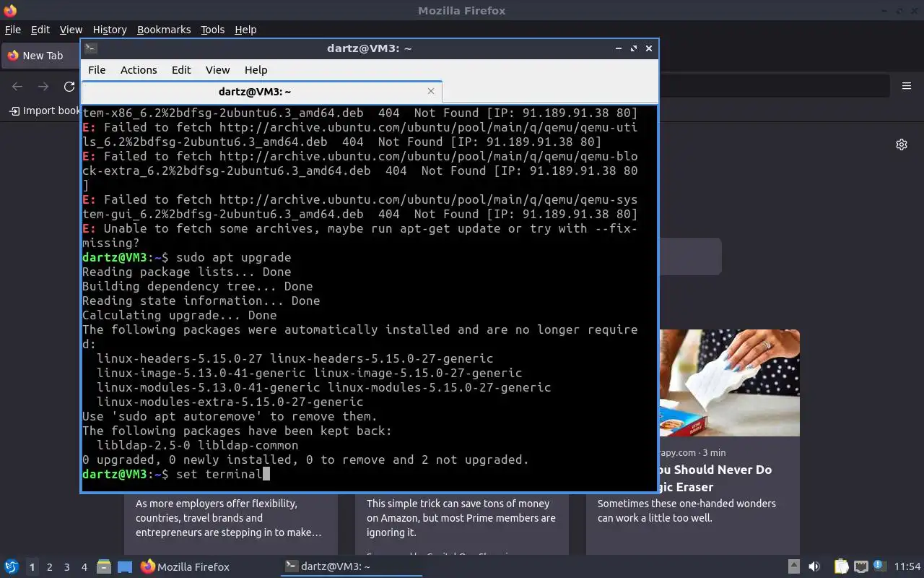Open network status tray icon
Viewport: 924px width, 578px height.
pyautogui.click(x=860, y=567)
